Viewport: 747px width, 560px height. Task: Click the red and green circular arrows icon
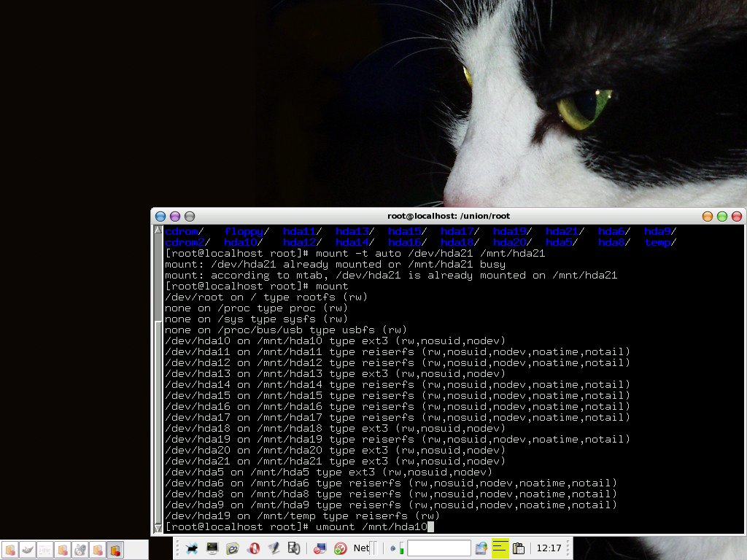pyautogui.click(x=340, y=548)
